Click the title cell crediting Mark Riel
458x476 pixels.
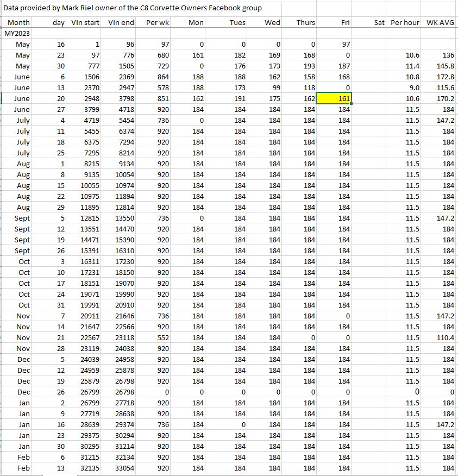pyautogui.click(x=133, y=8)
